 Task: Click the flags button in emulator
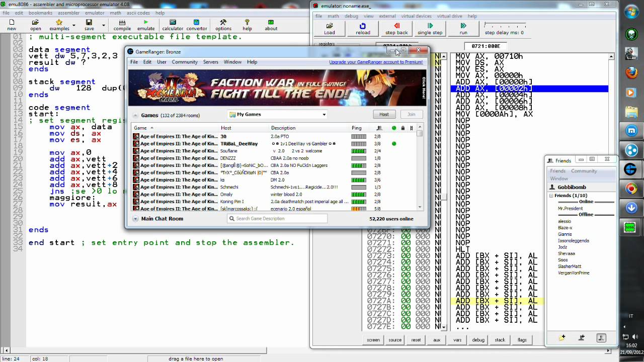(522, 340)
